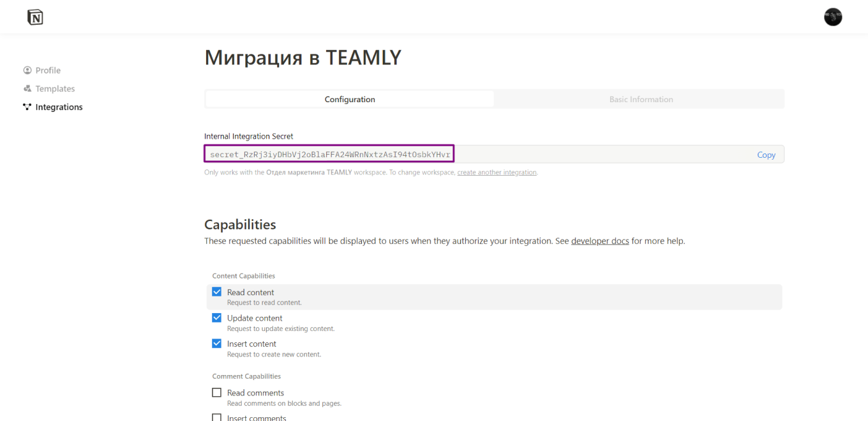Select Integrations in the left sidebar

59,106
